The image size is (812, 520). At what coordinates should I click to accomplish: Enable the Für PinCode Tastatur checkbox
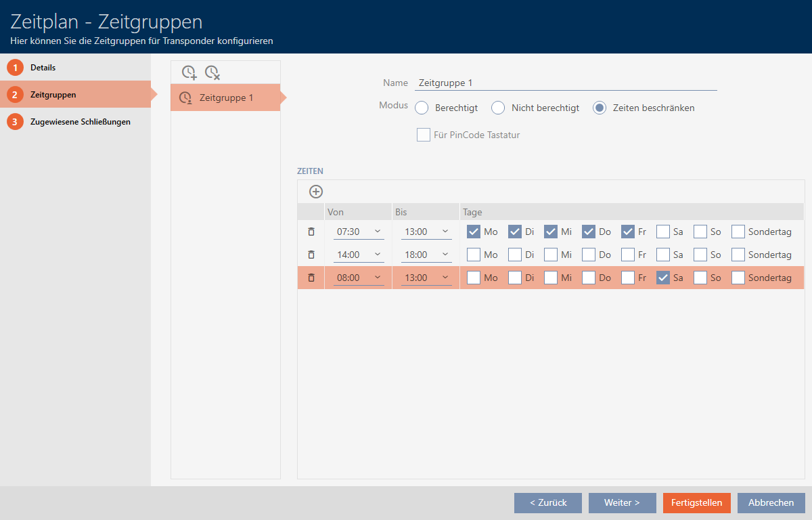pyautogui.click(x=424, y=135)
